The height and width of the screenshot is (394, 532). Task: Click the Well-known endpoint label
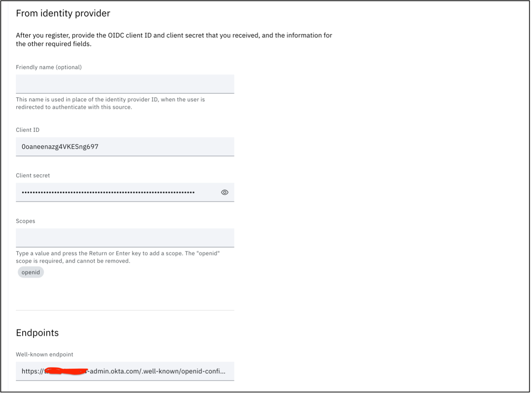click(x=44, y=354)
